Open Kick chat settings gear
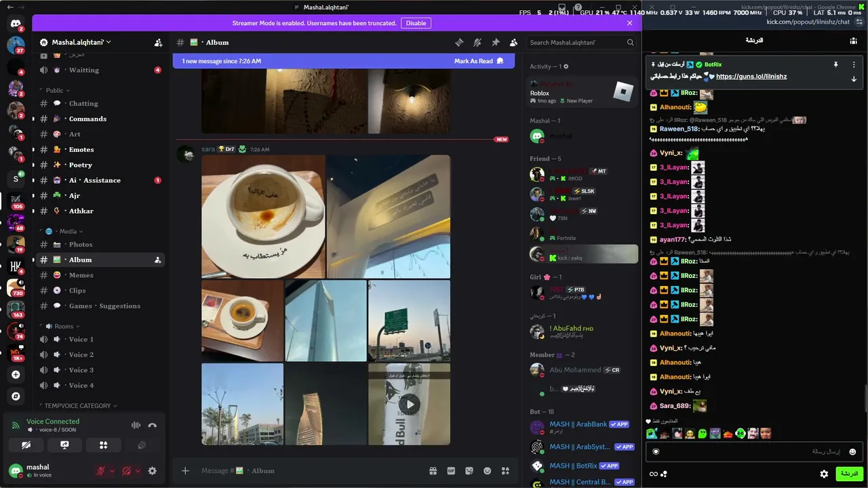868x488 pixels. click(x=824, y=474)
